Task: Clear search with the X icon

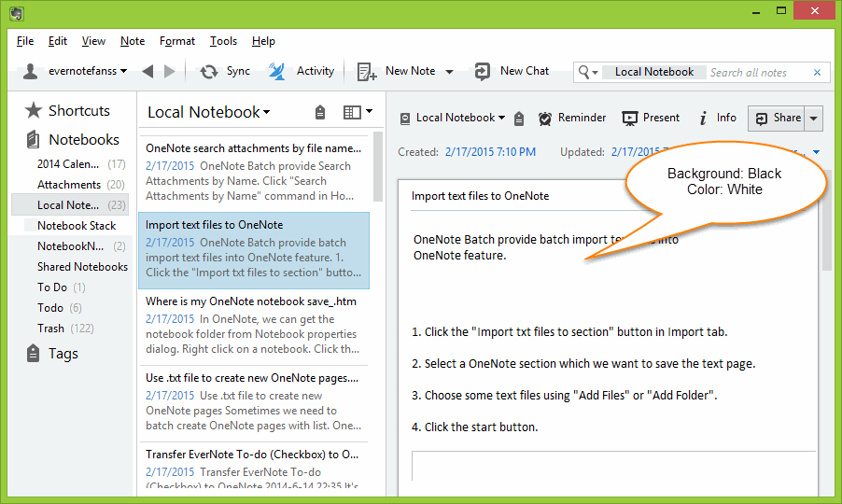Action: [x=818, y=72]
